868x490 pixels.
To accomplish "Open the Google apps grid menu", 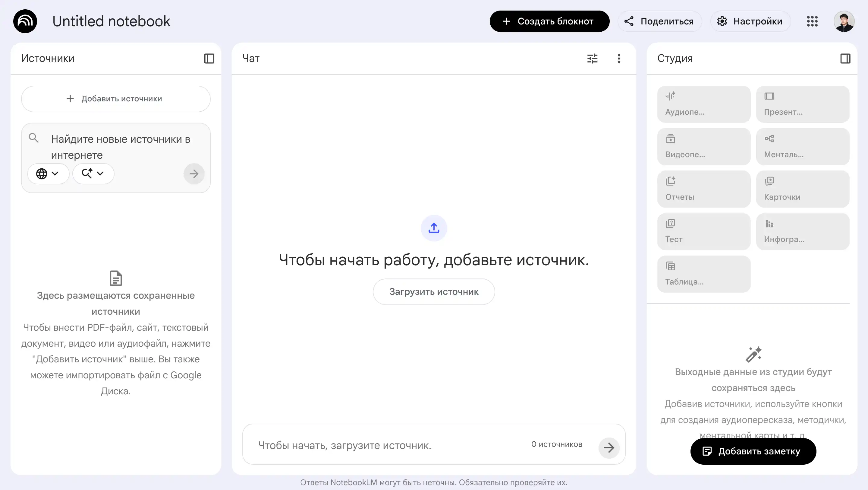I will click(x=813, y=21).
